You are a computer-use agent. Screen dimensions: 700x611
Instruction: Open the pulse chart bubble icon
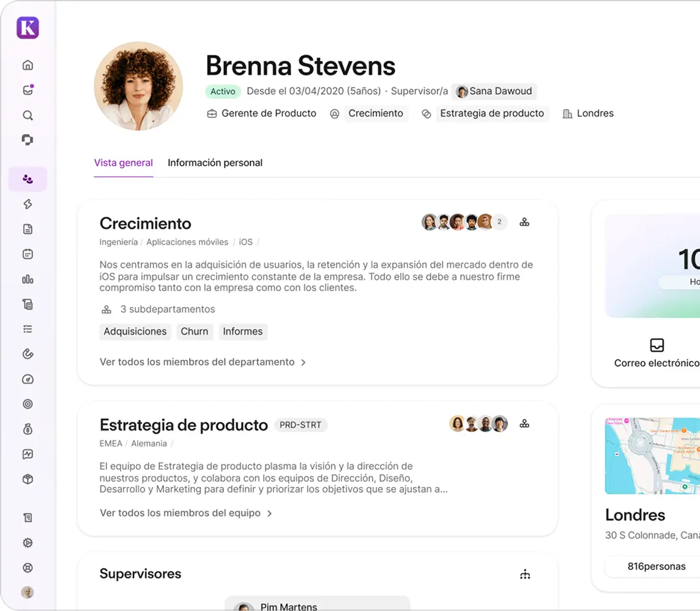click(28, 454)
